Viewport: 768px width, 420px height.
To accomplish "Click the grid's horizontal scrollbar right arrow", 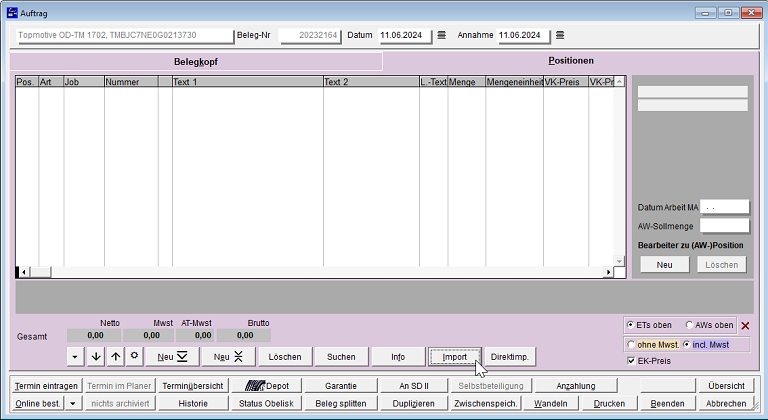I will click(608, 272).
